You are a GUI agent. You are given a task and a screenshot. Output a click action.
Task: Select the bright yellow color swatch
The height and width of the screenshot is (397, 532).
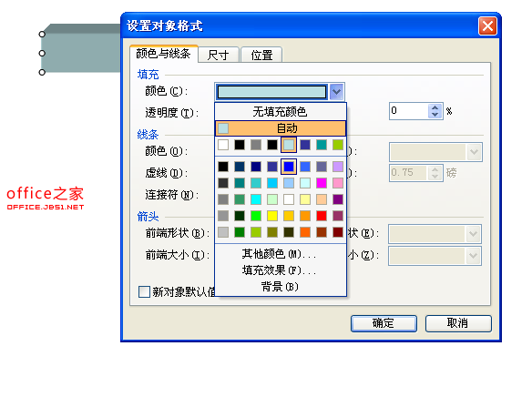pyautogui.click(x=272, y=216)
